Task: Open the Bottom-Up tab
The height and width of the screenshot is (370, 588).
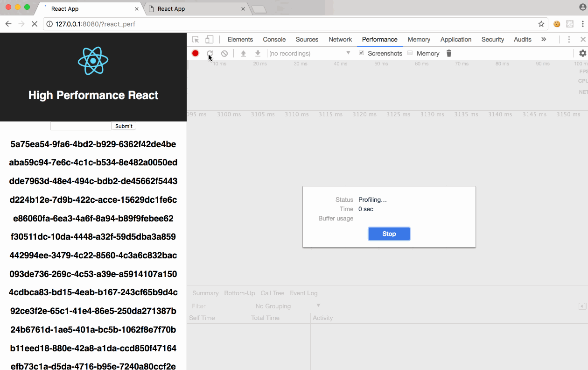Action: [x=239, y=293]
